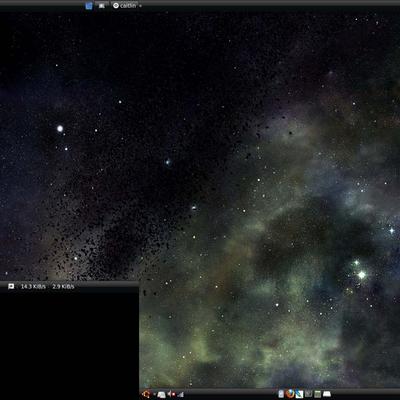
Task: Click the white drive icon beside Ubuntu logo
Action: (x=161, y=395)
